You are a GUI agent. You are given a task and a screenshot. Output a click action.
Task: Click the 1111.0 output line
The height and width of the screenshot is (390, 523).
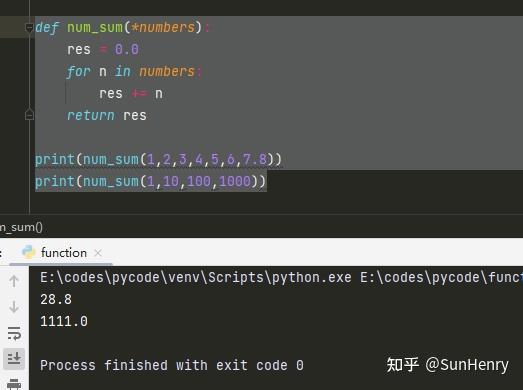(x=64, y=321)
